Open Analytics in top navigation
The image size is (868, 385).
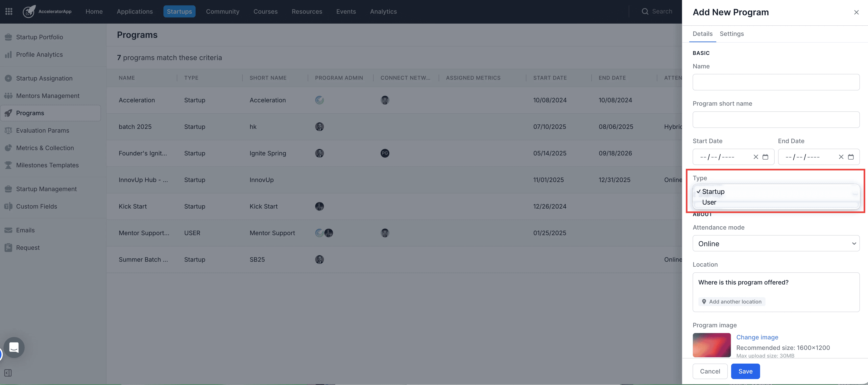tap(383, 11)
